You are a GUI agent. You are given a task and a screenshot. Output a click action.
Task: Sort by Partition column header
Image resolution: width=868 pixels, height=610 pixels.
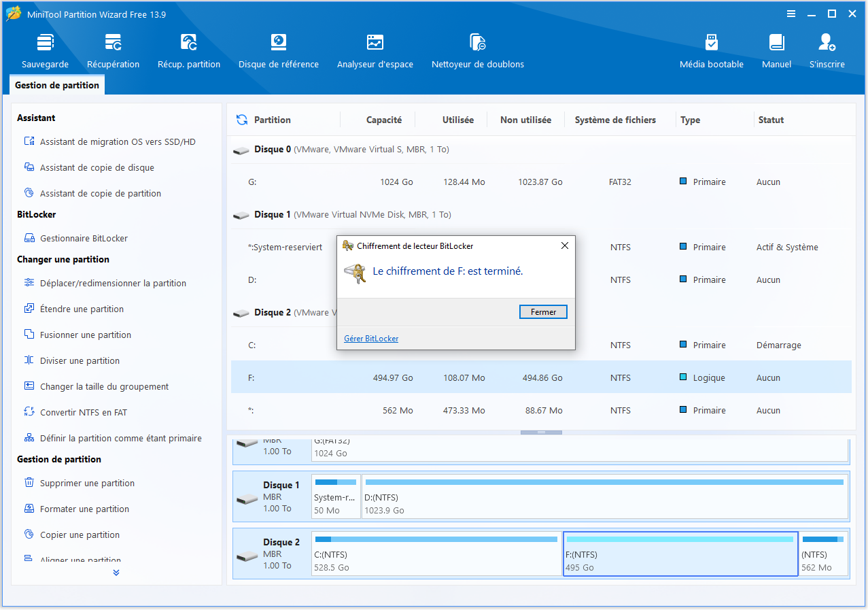[x=273, y=120]
